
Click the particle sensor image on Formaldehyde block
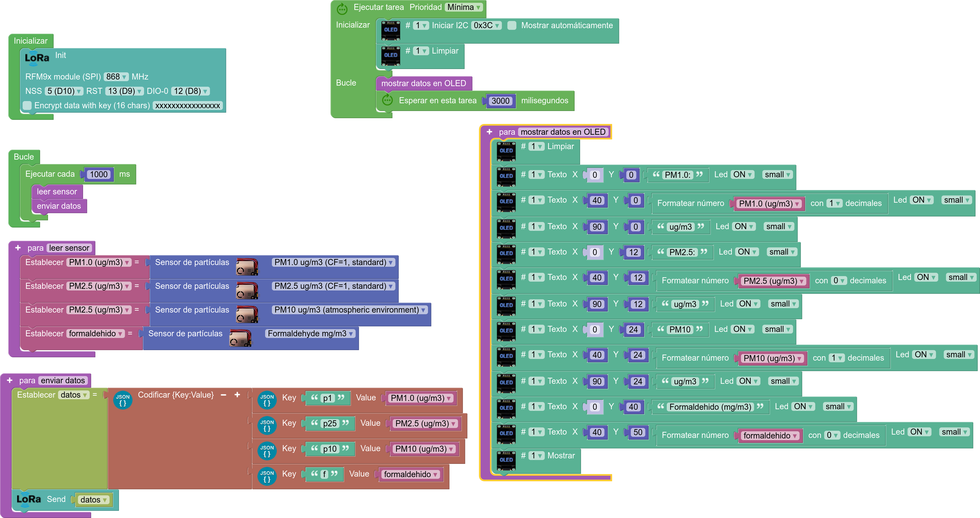[240, 338]
